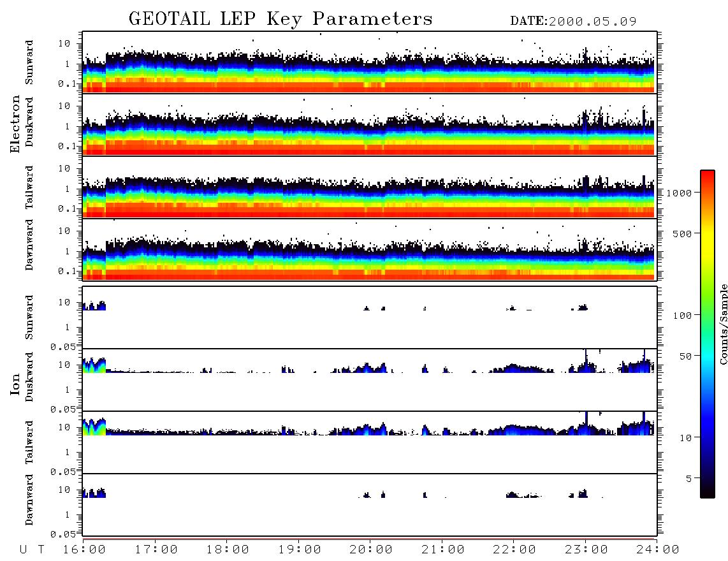This screenshot has height=561, width=728.
Task: Click the 0.1 tick of Electron Sunward
Action: 67,84
